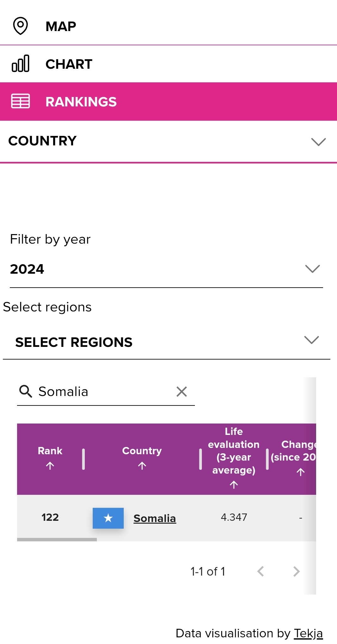Sort by Life evaluation arrow
The height and width of the screenshot is (644, 337).
click(234, 484)
